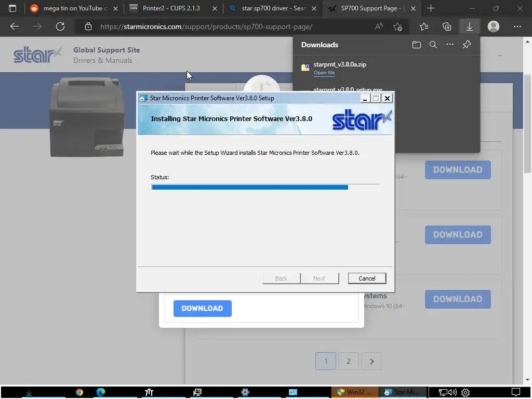The width and height of the screenshot is (532, 399).
Task: Click the address bar URL field
Action: click(x=206, y=26)
